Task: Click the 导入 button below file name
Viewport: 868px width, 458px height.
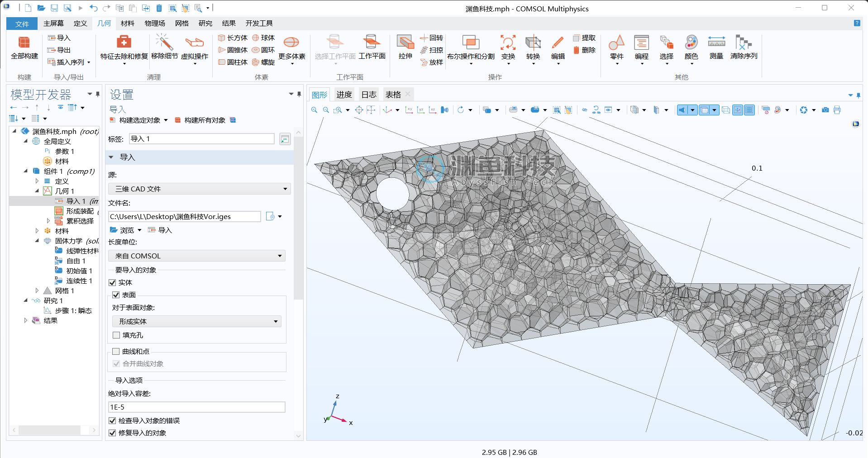Action: coord(160,230)
